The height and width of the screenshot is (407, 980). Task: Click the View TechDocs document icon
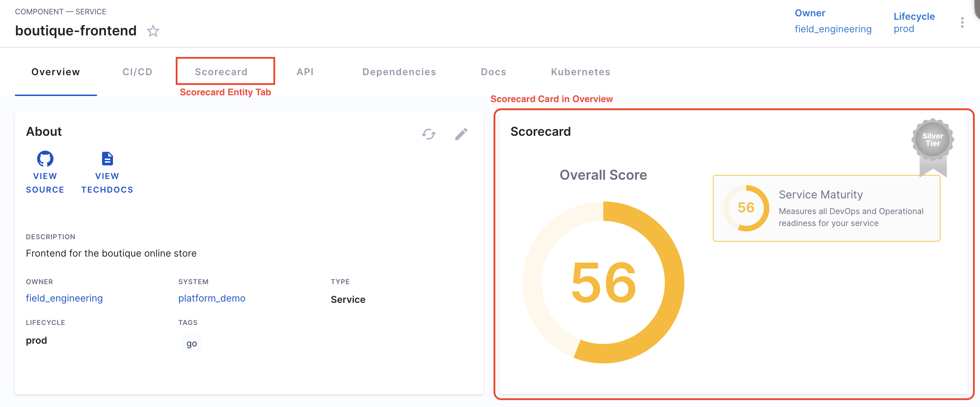pos(107,159)
